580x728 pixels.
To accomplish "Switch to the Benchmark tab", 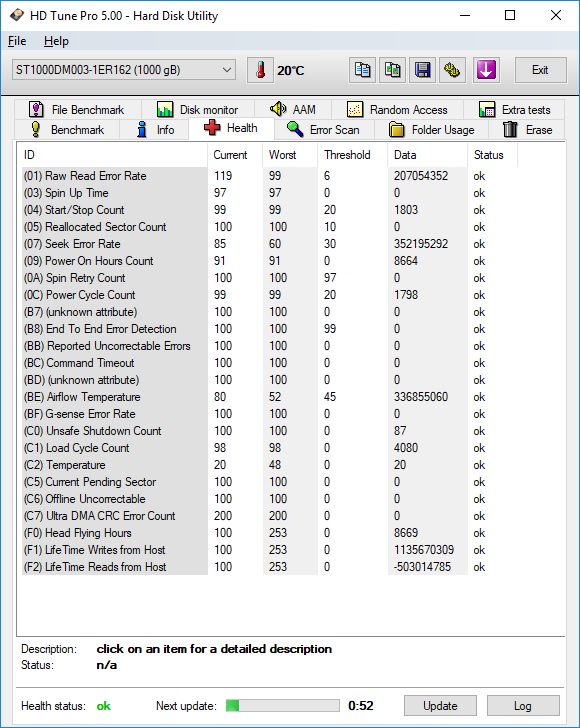I will point(67,130).
